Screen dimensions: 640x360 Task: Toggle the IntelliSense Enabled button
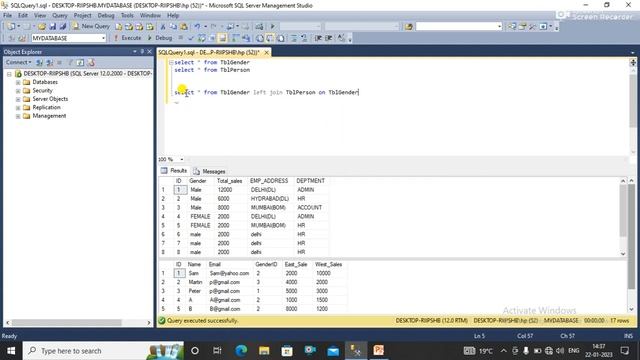point(222,38)
